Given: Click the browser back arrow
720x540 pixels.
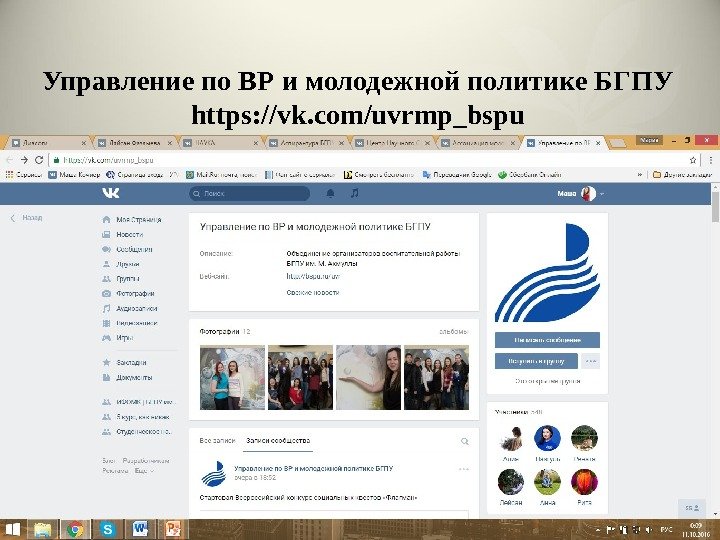Looking at the screenshot, I should pos(10,160).
